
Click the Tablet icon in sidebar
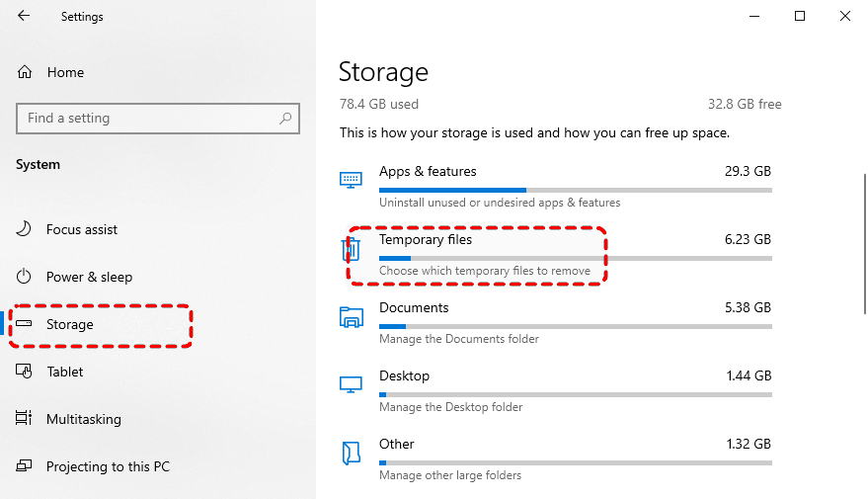[25, 372]
